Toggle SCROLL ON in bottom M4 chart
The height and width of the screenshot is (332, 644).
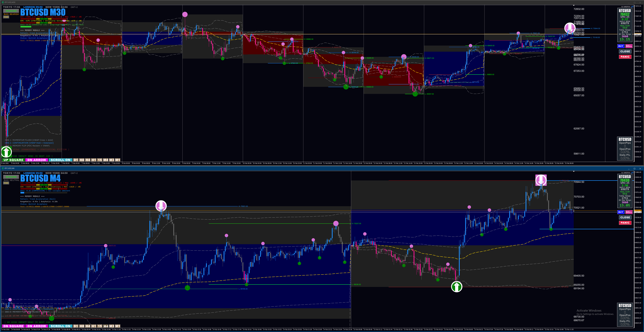(x=60, y=326)
